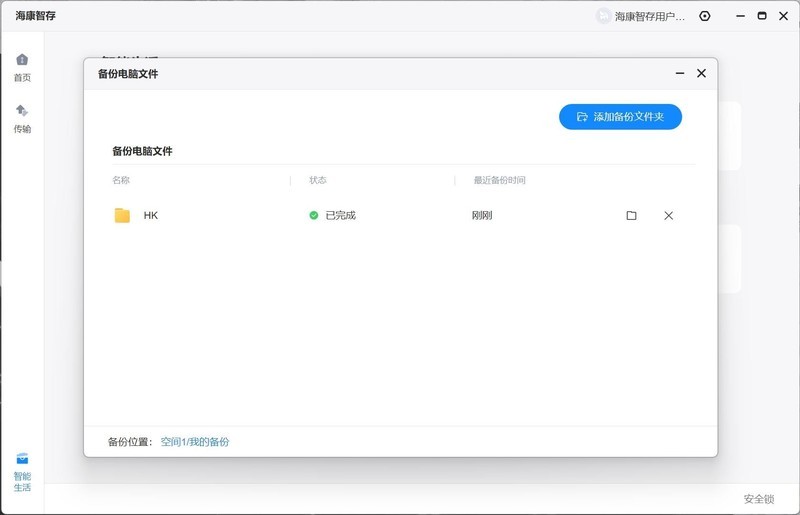Close the 备份电脑文件 dialog

(702, 73)
